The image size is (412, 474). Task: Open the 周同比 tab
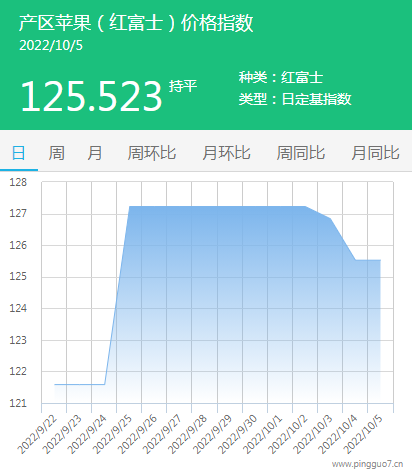point(301,153)
